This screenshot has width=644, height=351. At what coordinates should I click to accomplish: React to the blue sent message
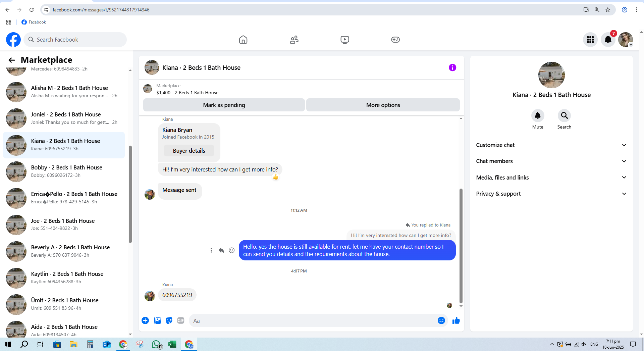tap(232, 250)
